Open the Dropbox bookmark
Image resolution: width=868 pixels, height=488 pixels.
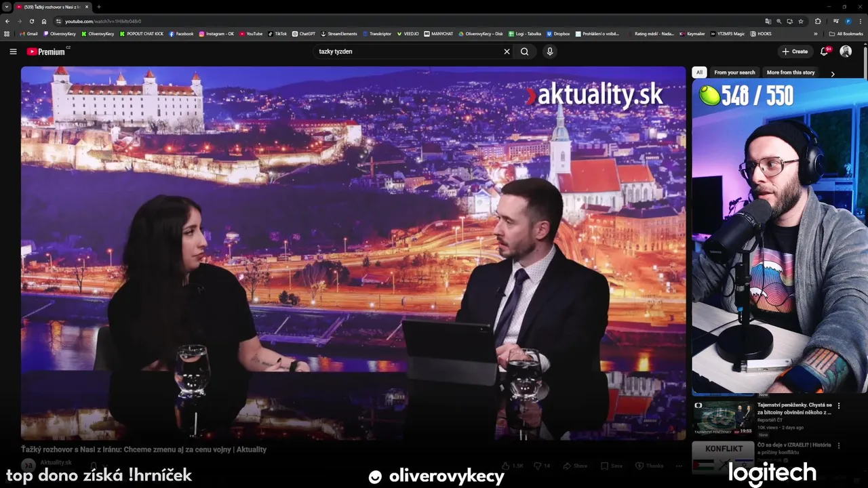coord(558,33)
